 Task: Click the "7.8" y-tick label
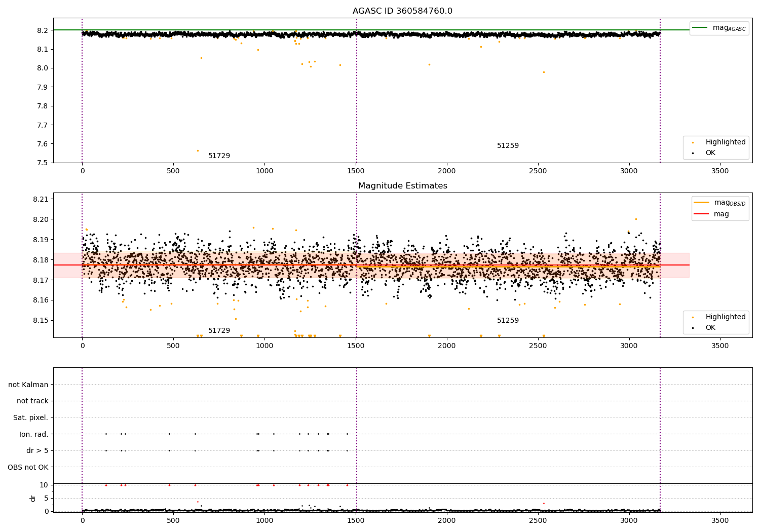pyautogui.click(x=43, y=106)
